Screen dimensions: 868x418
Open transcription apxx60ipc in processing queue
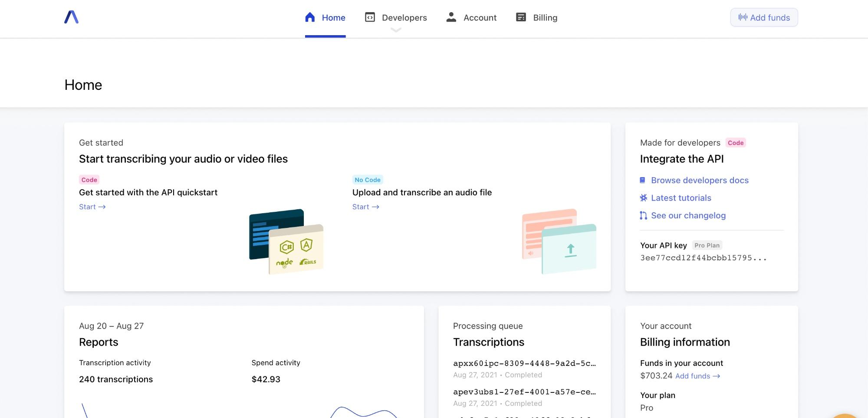point(524,363)
